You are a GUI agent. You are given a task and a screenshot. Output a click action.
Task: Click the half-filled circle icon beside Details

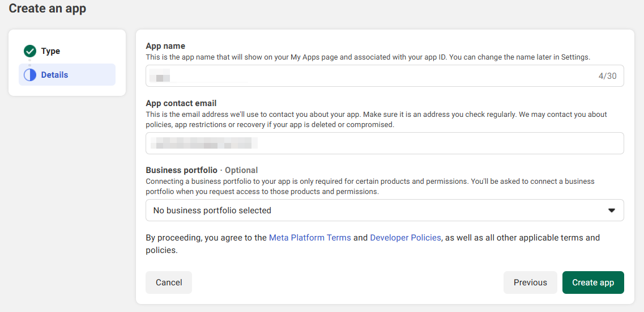point(30,75)
